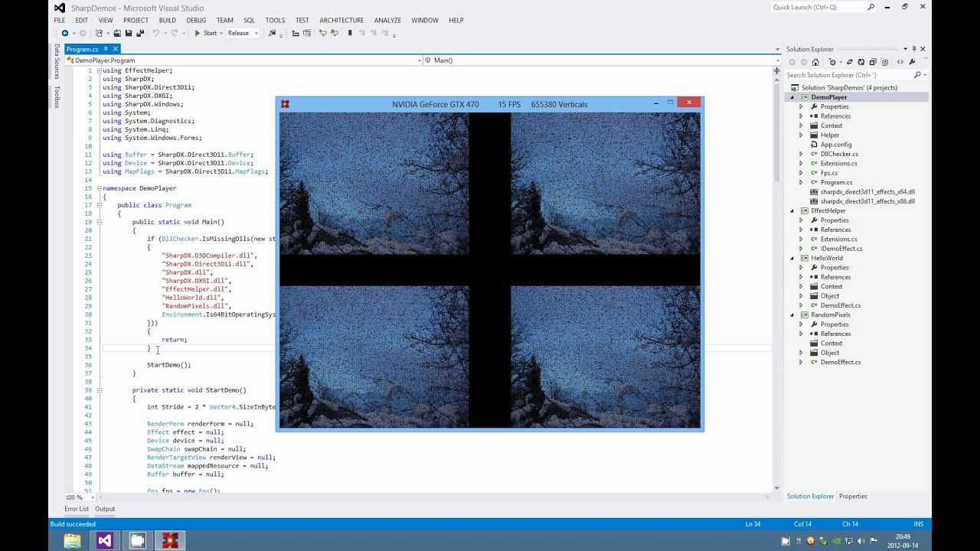Screen dimensions: 980x551
Task: Select Fps.cs in Solution Explorer
Action: pyautogui.click(x=828, y=173)
